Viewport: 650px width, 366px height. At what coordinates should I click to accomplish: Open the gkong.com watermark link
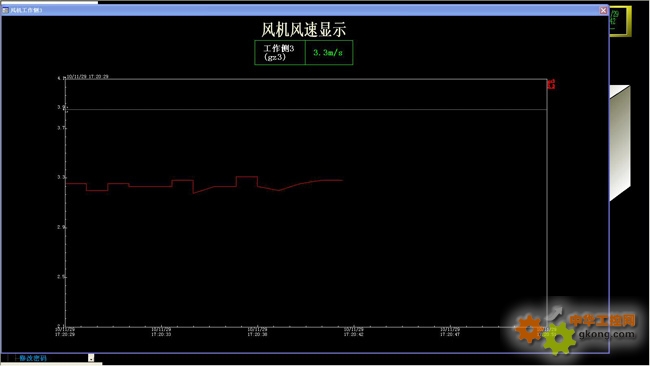pos(606,334)
